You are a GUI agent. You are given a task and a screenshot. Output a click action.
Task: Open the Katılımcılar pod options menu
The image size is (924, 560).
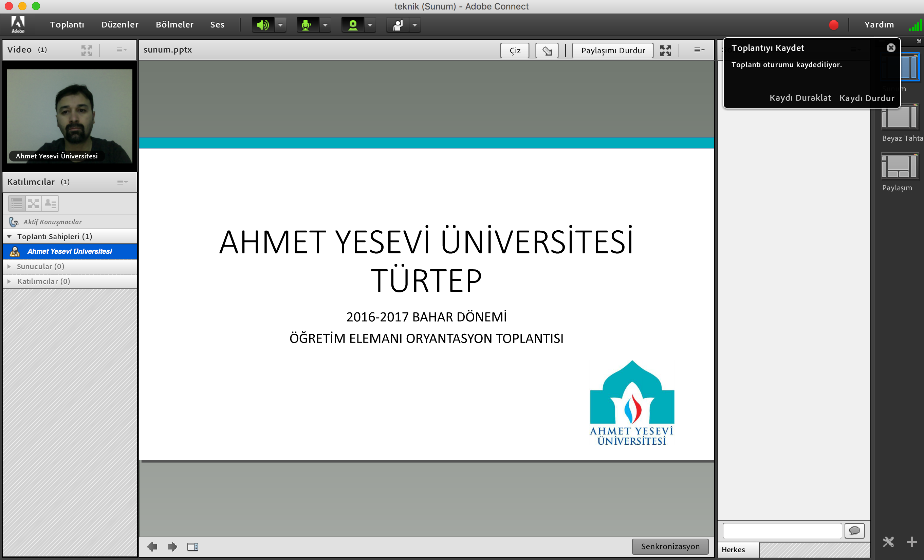(x=122, y=182)
